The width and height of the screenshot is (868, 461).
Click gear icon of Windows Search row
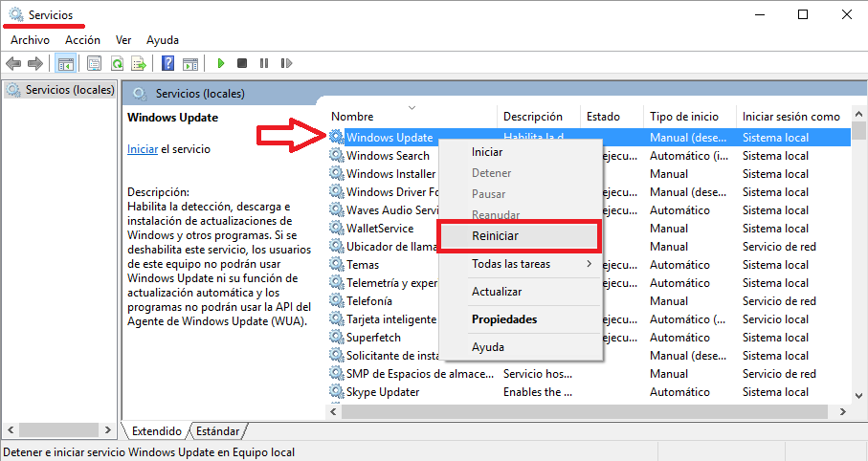(337, 155)
